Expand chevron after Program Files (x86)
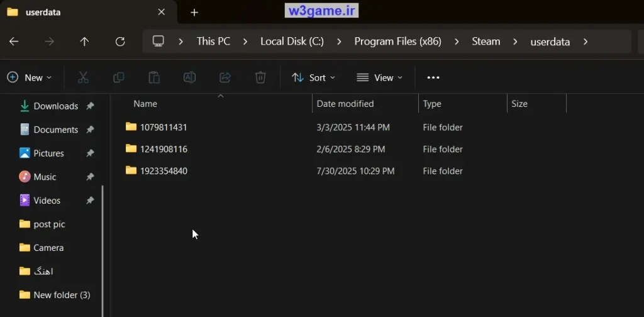644x317 pixels. point(457,42)
